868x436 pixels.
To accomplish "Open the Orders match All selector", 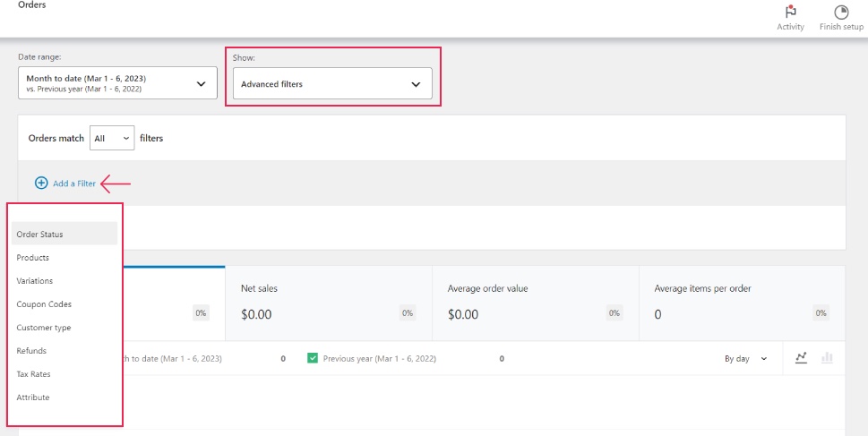I will (x=113, y=139).
